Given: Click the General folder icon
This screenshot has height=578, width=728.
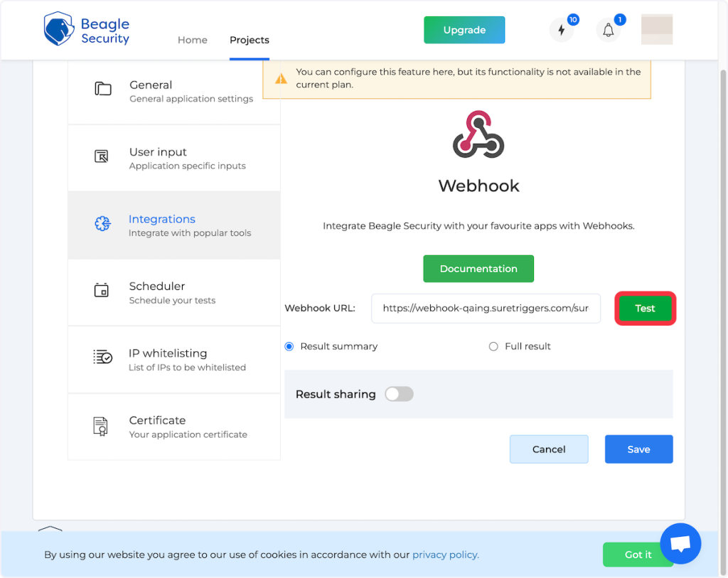Looking at the screenshot, I should [x=103, y=90].
